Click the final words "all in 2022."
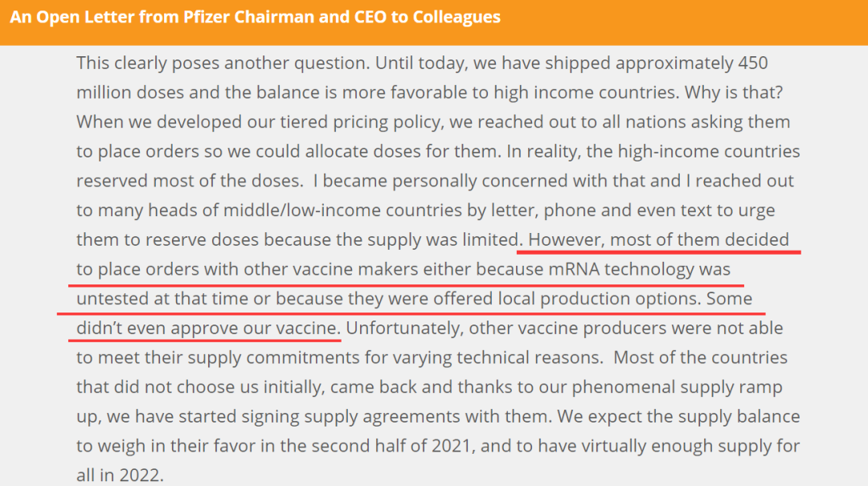Image resolution: width=868 pixels, height=486 pixels. click(120, 475)
